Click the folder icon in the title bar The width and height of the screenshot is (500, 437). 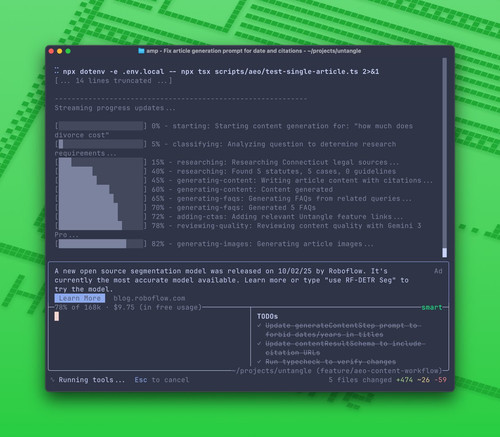pos(141,51)
